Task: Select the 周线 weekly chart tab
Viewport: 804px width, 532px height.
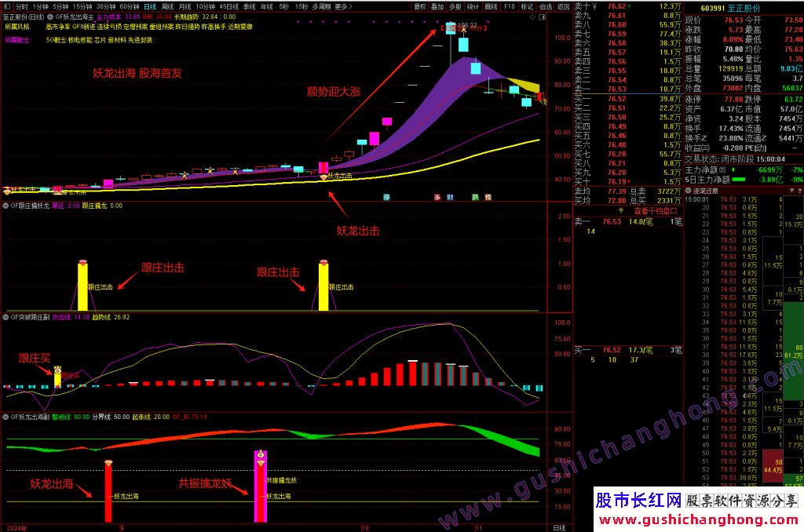Action: pos(168,6)
